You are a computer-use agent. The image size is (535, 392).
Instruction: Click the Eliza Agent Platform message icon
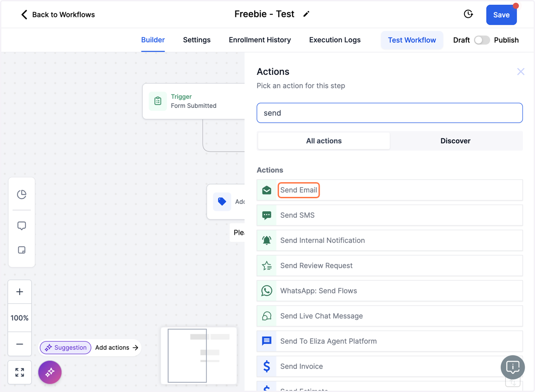point(267,341)
